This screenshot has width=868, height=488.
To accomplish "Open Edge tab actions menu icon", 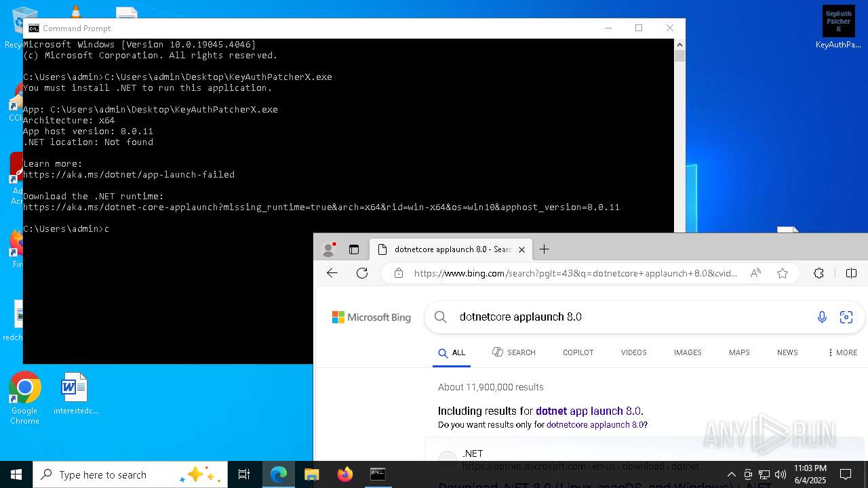I will coord(354,249).
